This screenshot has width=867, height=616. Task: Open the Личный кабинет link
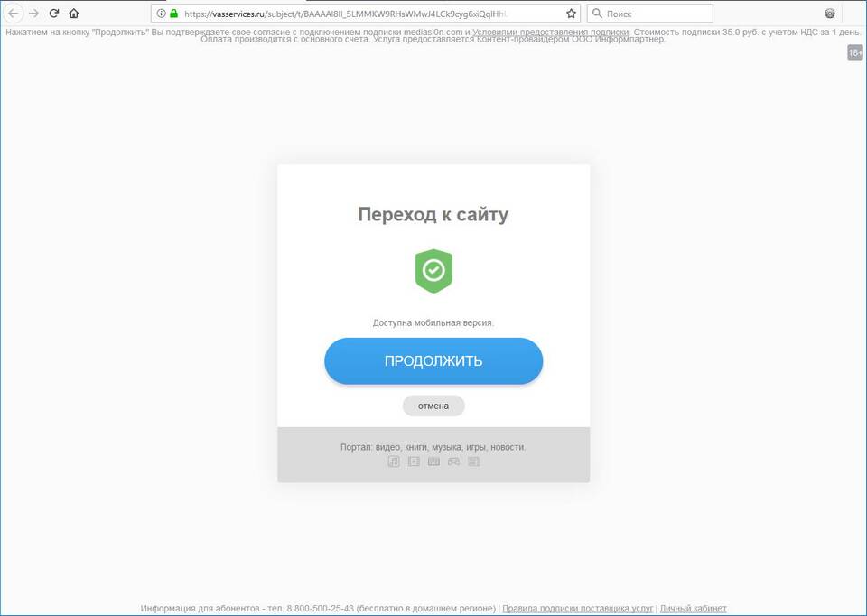point(693,608)
